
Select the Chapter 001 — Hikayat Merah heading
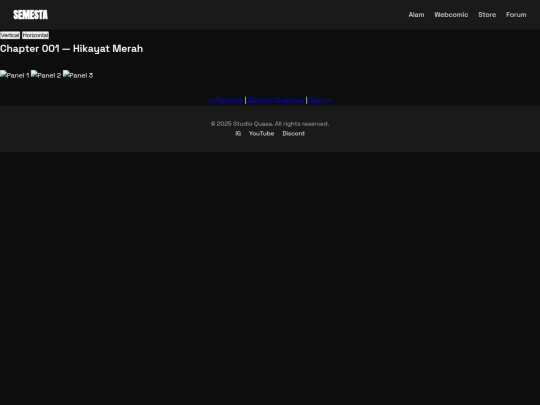click(x=72, y=49)
